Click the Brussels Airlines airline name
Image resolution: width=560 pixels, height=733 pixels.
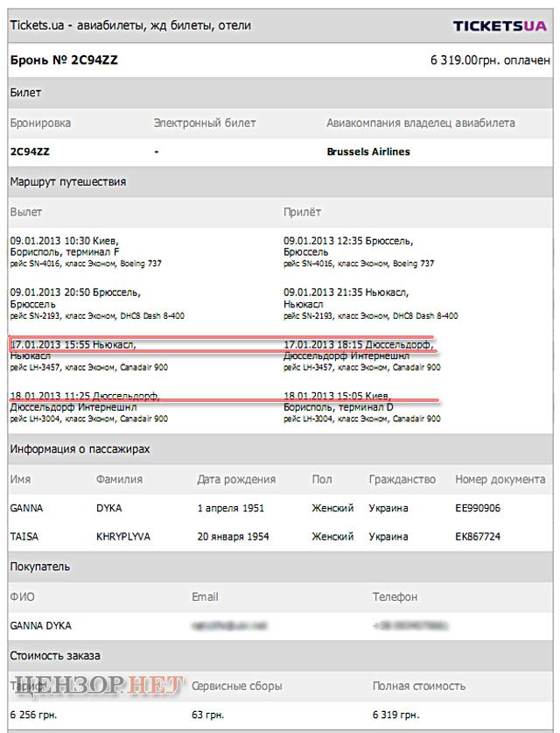pos(367,152)
